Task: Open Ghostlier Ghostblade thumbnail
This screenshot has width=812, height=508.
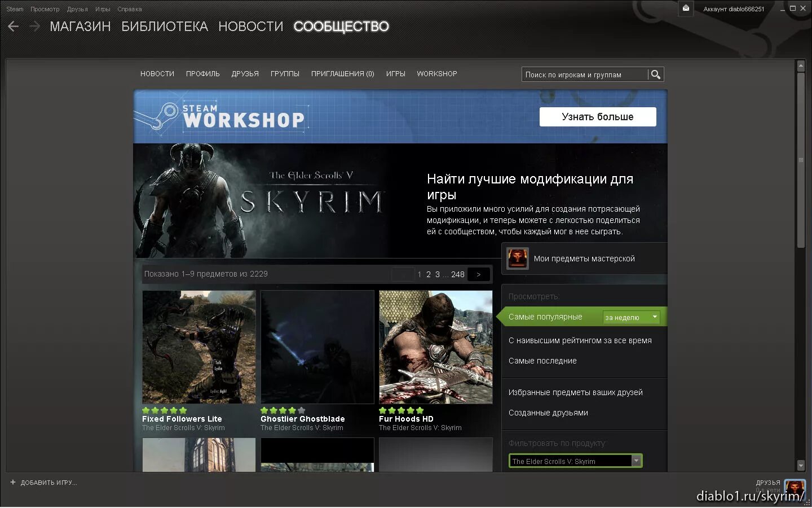Action: [317, 347]
